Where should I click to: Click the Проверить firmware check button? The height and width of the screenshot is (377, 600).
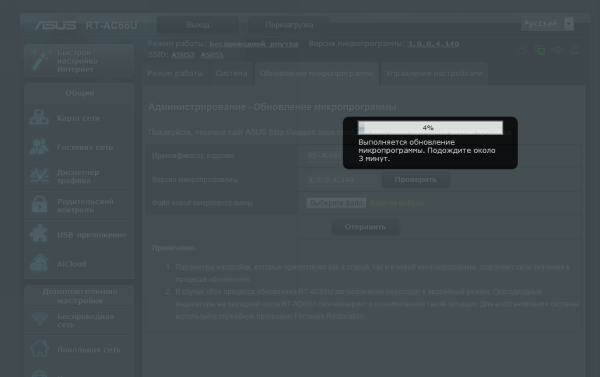coord(416,180)
